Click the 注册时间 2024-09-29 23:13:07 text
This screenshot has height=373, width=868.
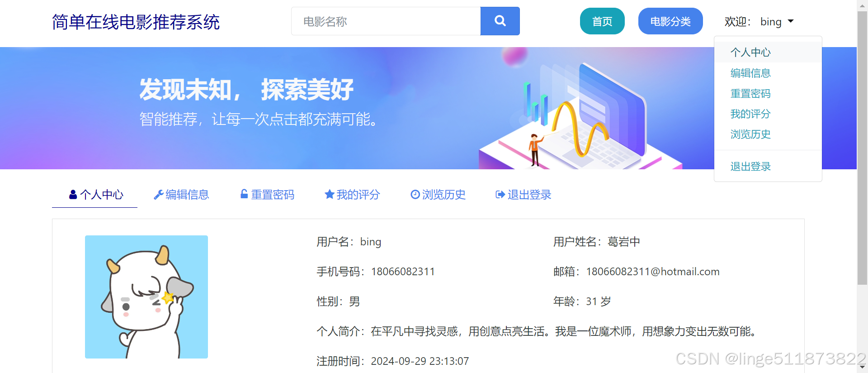coord(393,361)
